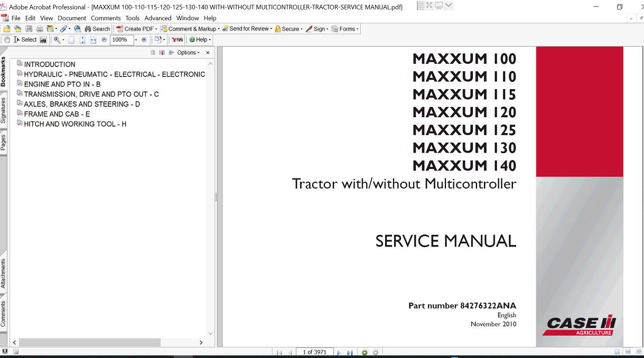
Task: Click the green Previous View arrow
Action: [365, 352]
